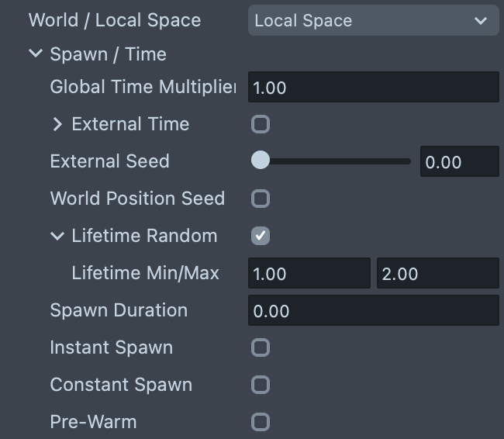Uncheck the Lifetime Random checkbox
The image size is (504, 439).
tap(261, 236)
